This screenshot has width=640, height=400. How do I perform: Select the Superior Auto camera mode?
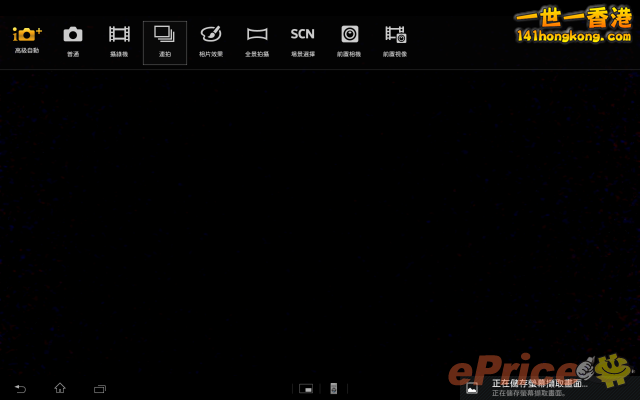coord(27,40)
